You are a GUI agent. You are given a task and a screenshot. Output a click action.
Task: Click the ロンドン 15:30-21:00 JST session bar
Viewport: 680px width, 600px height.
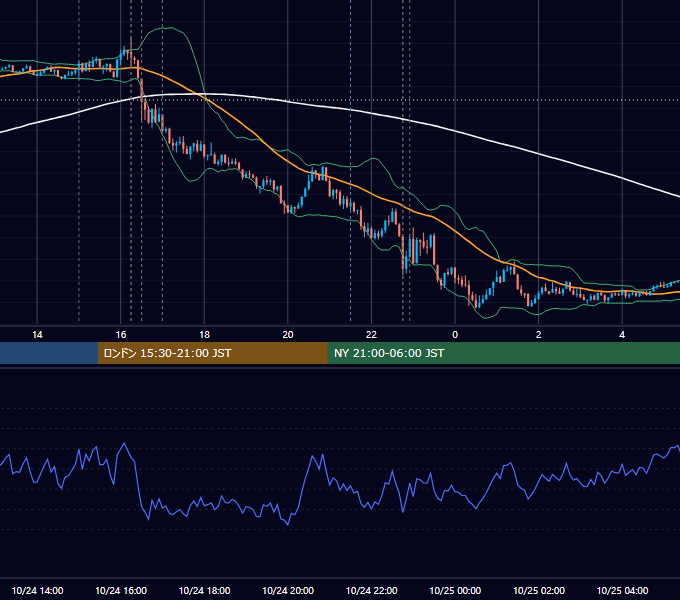point(212,353)
